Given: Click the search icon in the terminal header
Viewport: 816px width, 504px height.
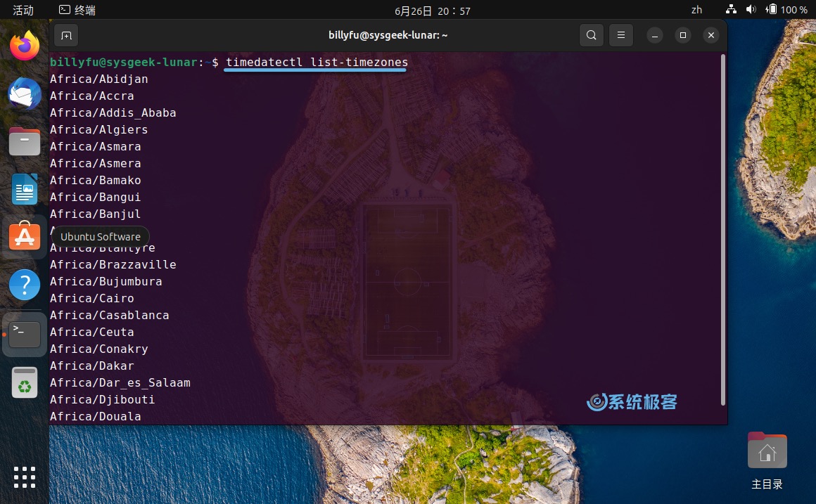Looking at the screenshot, I should [x=591, y=34].
